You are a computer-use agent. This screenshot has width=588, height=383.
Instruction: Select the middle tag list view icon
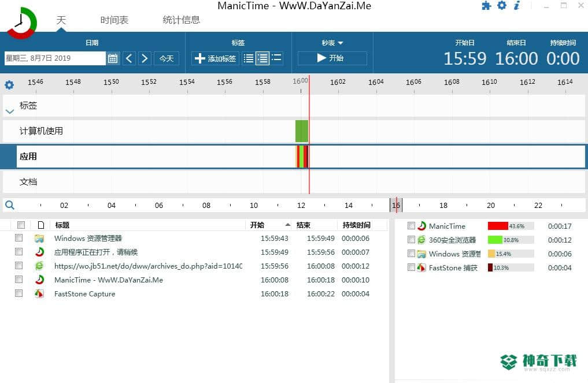(x=262, y=58)
